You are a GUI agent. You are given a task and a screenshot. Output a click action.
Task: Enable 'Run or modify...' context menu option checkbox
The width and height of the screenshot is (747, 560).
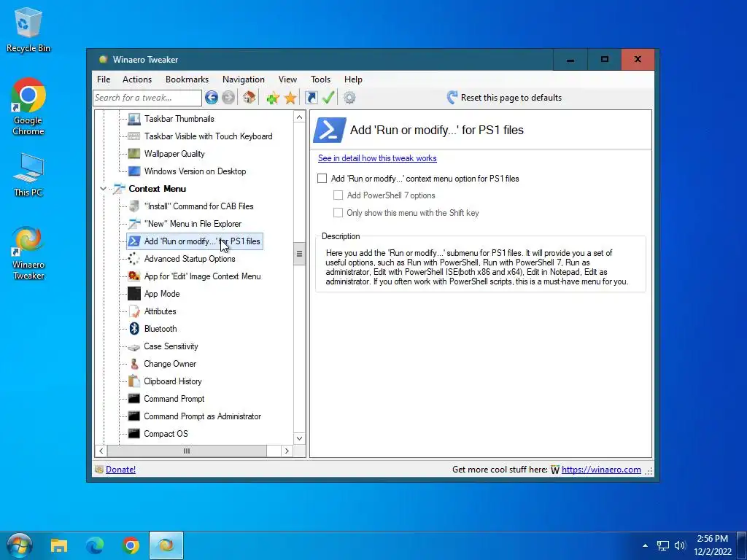(322, 178)
